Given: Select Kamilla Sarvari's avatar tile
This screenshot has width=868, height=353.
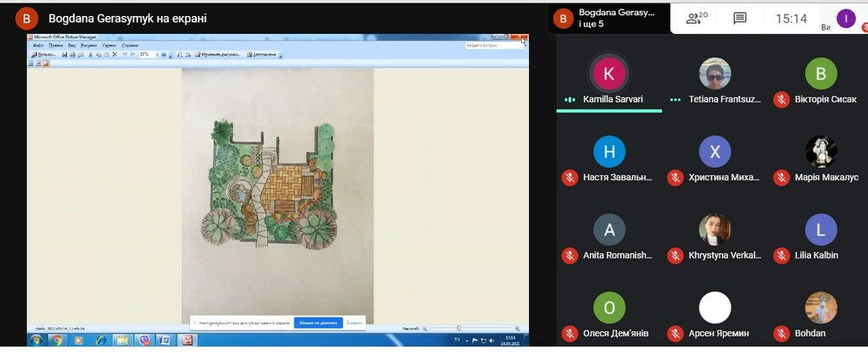Looking at the screenshot, I should click(x=609, y=74).
